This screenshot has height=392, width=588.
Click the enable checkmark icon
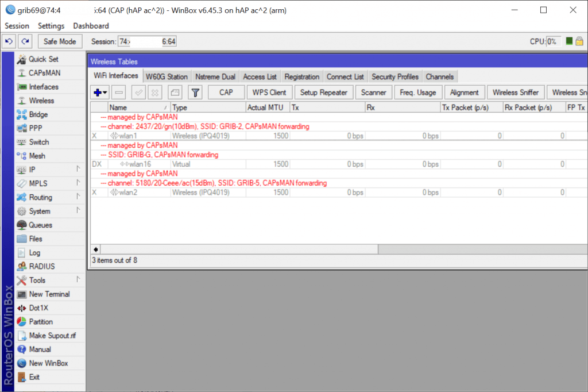(x=138, y=93)
